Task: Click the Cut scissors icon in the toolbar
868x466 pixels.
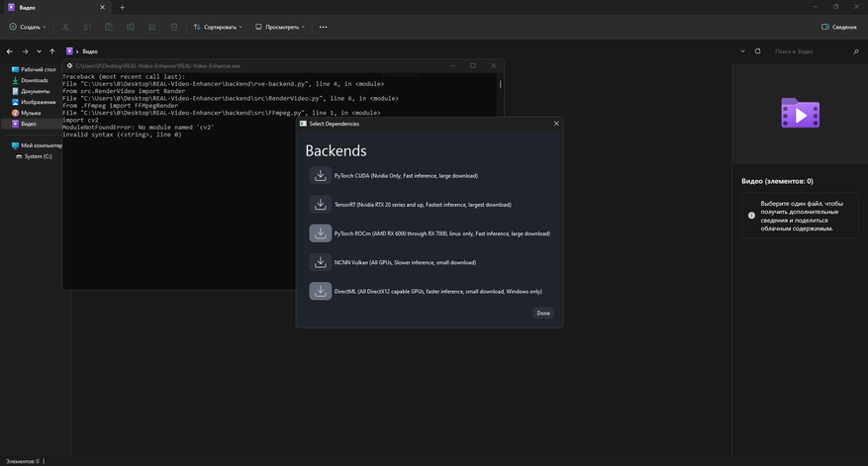Action: (65, 27)
